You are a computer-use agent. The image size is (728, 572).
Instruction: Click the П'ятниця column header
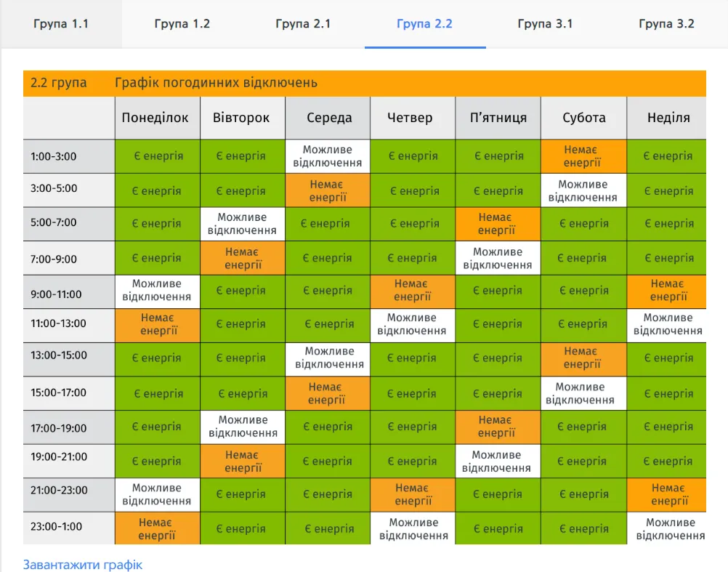tap(498, 118)
